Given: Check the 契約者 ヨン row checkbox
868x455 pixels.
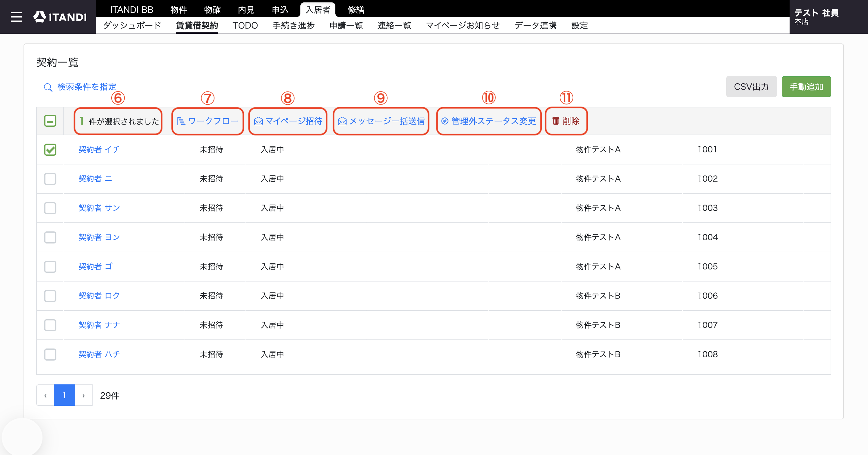Looking at the screenshot, I should [x=50, y=237].
